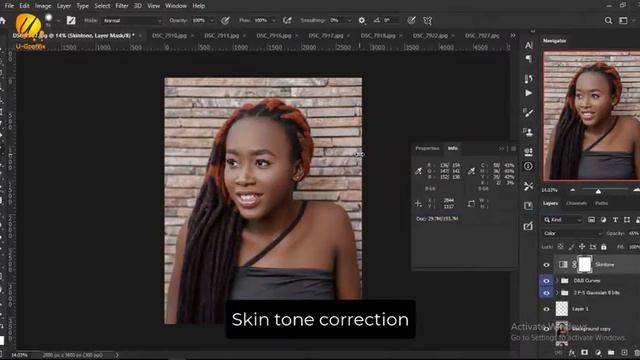Viewport: 640px width, 360px height.
Task: Link layers icon in Layers footer
Action: (x=558, y=352)
